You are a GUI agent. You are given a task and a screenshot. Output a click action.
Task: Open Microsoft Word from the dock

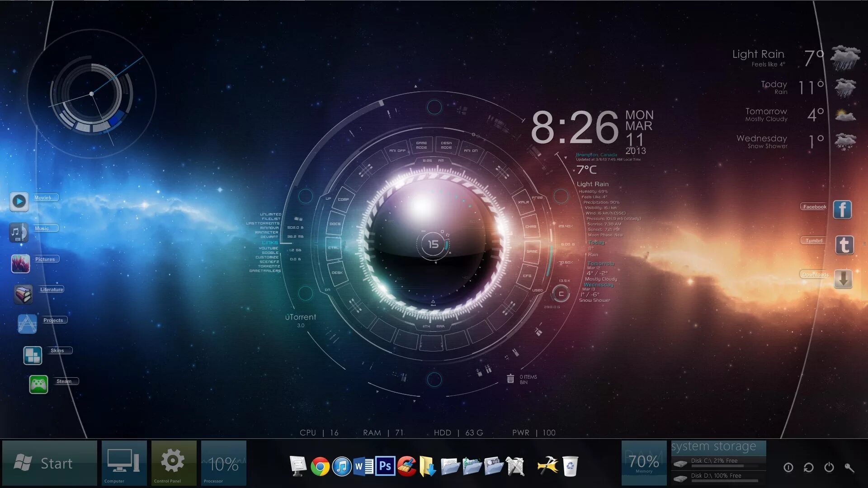coord(363,466)
